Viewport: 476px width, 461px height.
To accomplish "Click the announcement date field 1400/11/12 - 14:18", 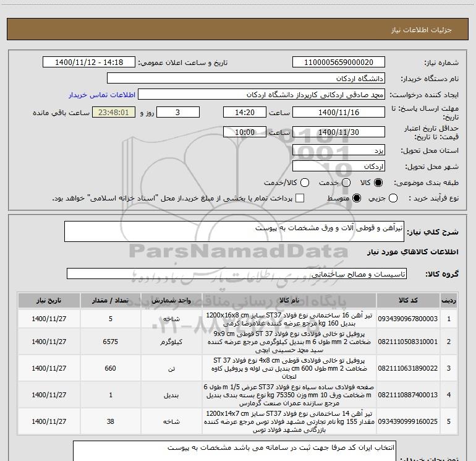I will pyautogui.click(x=89, y=62).
